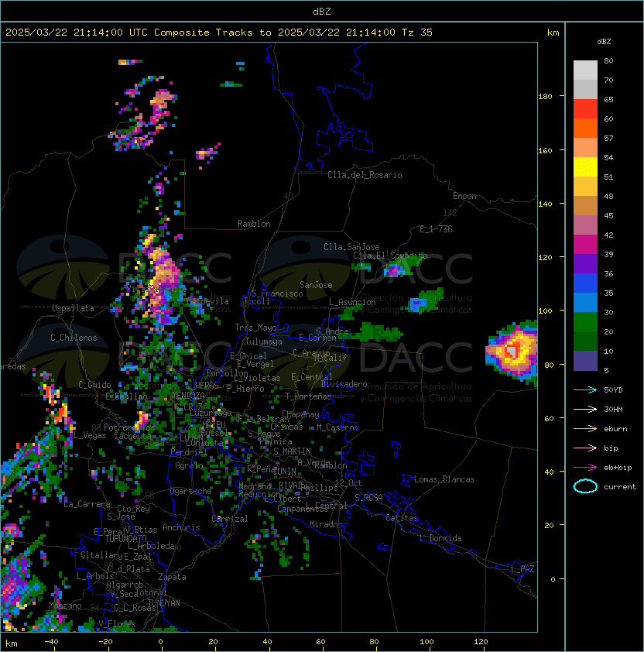Click the 'E_1-736' map label
Screen dimensions: 644x652
[x=436, y=229]
